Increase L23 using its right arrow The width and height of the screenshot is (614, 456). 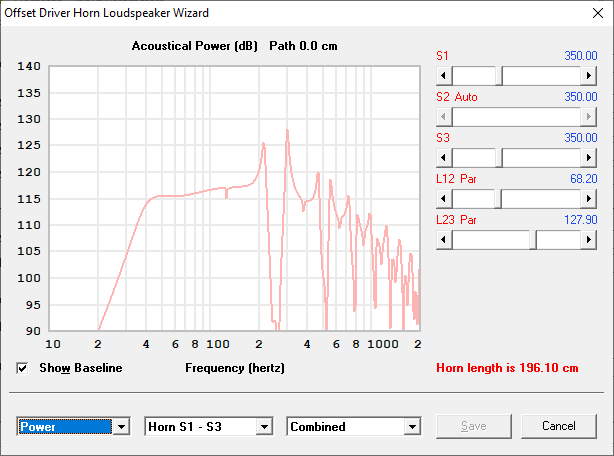[x=589, y=240]
